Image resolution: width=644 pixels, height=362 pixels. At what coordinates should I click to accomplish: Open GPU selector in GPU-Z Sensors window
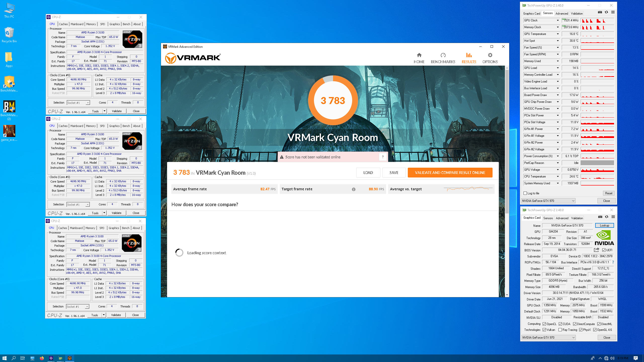[x=548, y=201]
